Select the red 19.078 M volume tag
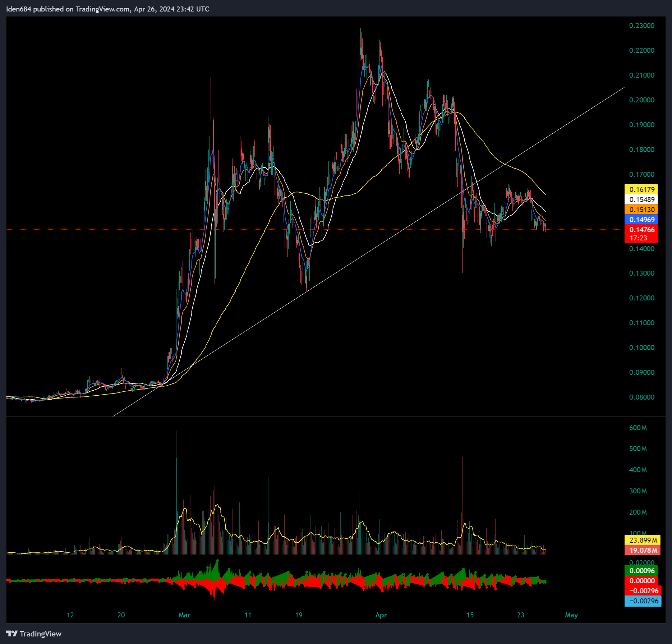 [643, 550]
